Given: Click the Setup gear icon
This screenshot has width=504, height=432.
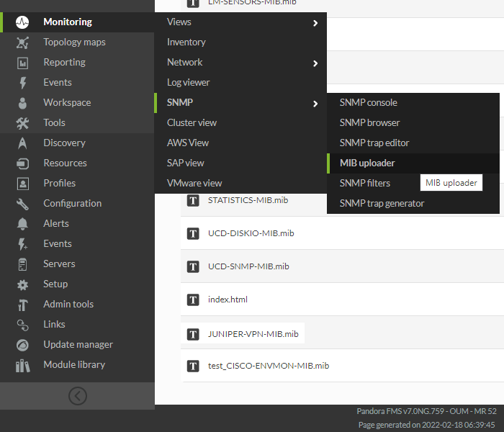Looking at the screenshot, I should pos(22,284).
